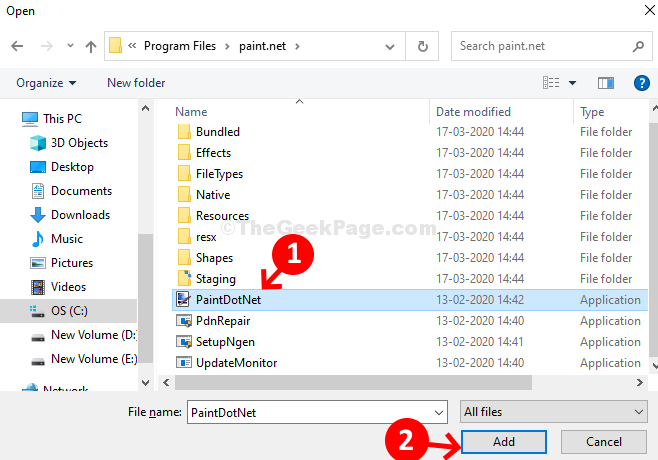The image size is (658, 460).
Task: Select New Volume (D:) drive
Action: [x=84, y=335]
